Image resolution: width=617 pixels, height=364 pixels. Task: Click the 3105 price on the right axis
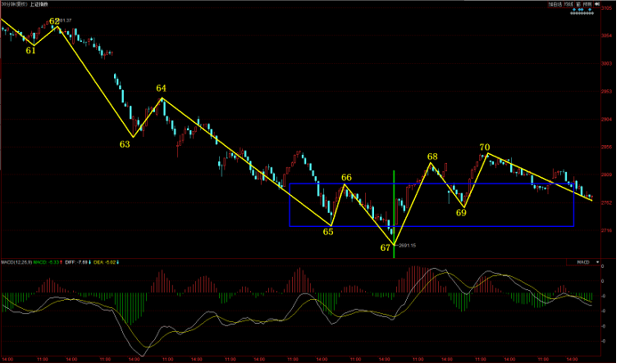pos(606,9)
